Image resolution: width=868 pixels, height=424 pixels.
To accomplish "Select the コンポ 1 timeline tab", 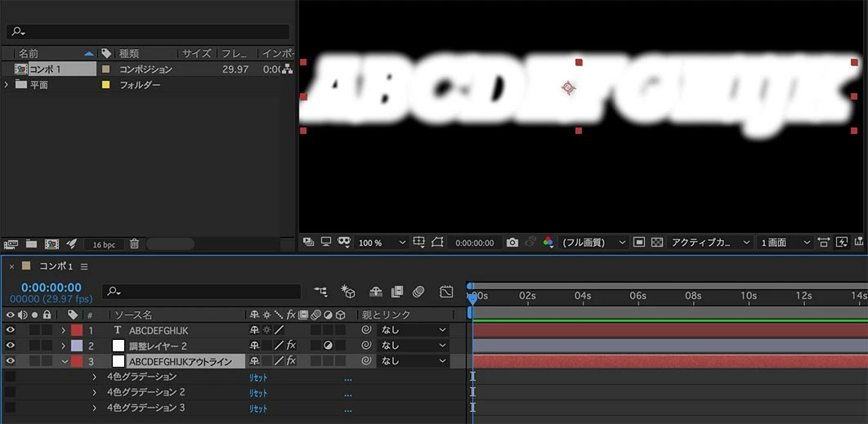I will [x=56, y=266].
